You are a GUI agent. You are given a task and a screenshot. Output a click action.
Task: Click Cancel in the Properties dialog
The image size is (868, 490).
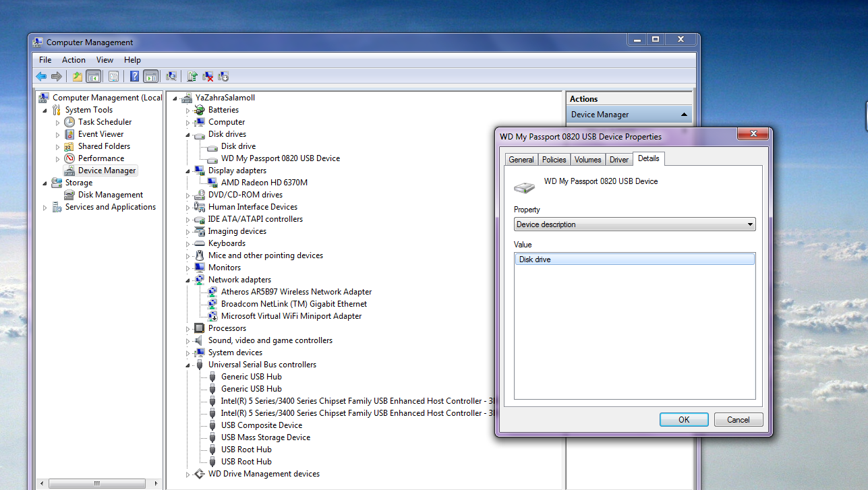[739, 419]
